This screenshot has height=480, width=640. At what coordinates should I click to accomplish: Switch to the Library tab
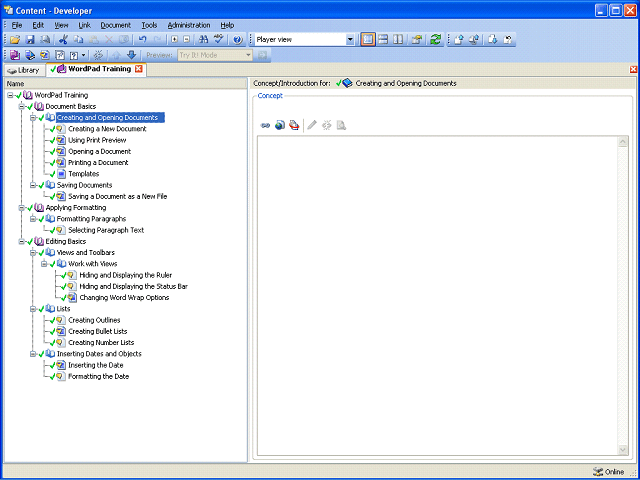pyautogui.click(x=23, y=70)
